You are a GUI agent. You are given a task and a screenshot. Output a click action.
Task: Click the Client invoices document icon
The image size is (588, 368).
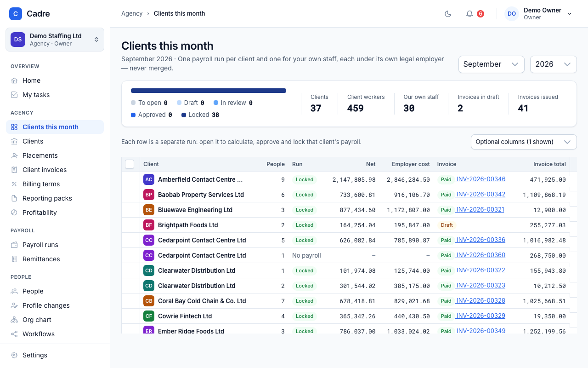pyautogui.click(x=14, y=170)
